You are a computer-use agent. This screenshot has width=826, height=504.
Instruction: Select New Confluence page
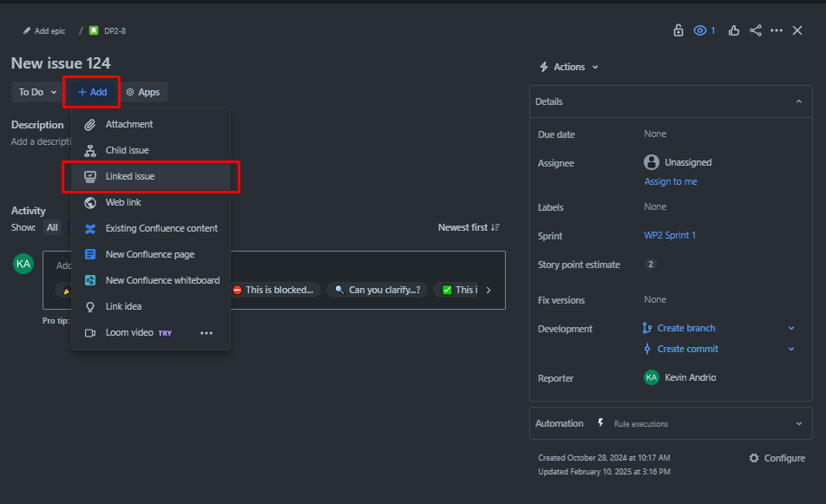[x=151, y=254]
